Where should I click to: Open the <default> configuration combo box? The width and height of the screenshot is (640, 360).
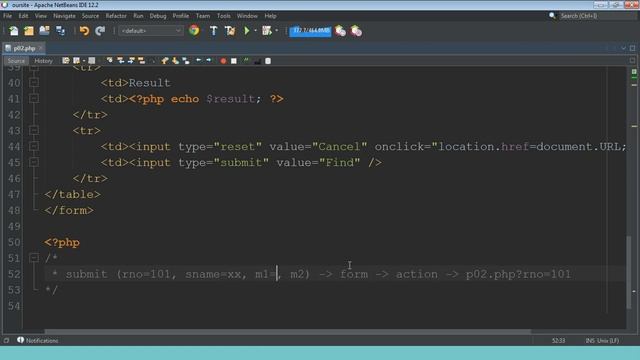pyautogui.click(x=151, y=31)
